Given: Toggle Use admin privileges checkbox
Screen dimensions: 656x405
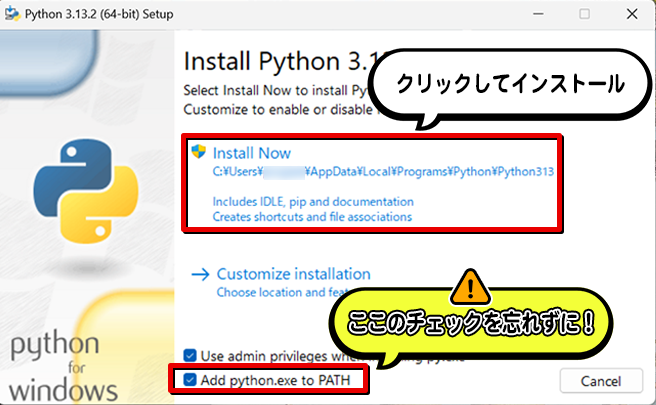Looking at the screenshot, I should click(190, 356).
